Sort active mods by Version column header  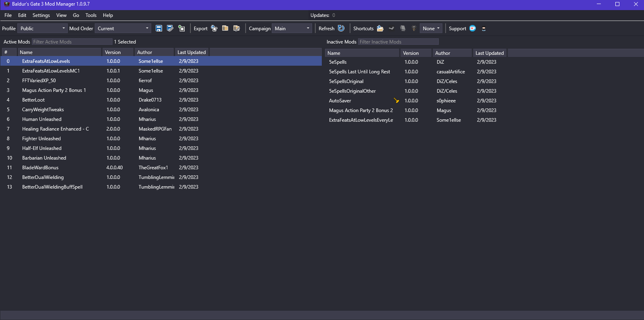(118, 52)
